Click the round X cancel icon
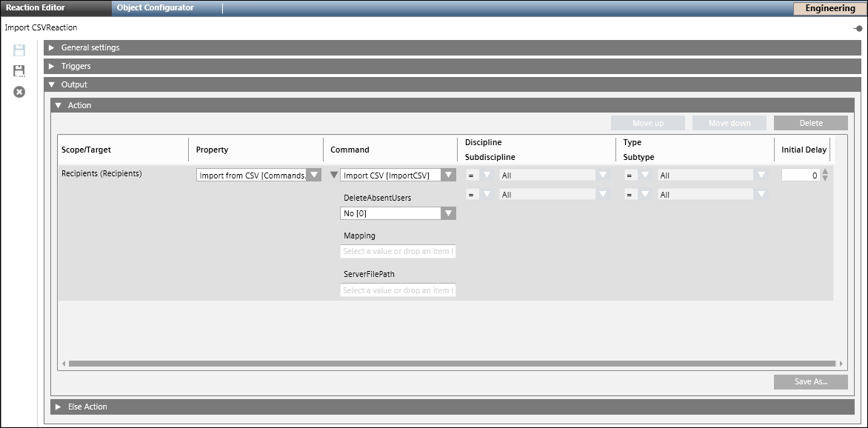 [19, 92]
